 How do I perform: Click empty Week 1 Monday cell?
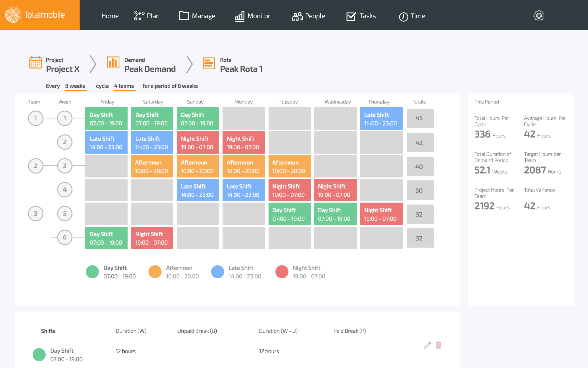pyautogui.click(x=244, y=119)
